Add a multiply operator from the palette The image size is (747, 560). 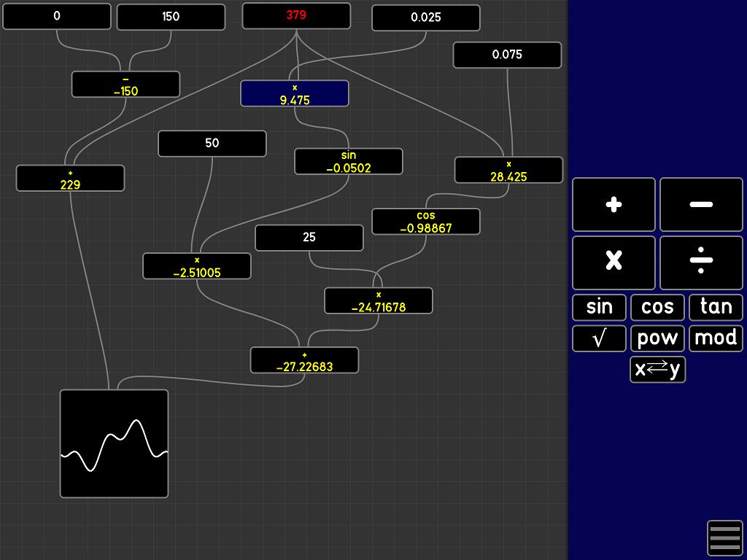614,262
